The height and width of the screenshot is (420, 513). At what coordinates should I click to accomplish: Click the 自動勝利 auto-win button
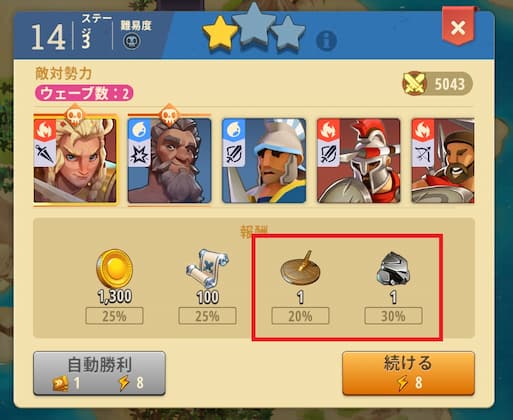click(99, 373)
